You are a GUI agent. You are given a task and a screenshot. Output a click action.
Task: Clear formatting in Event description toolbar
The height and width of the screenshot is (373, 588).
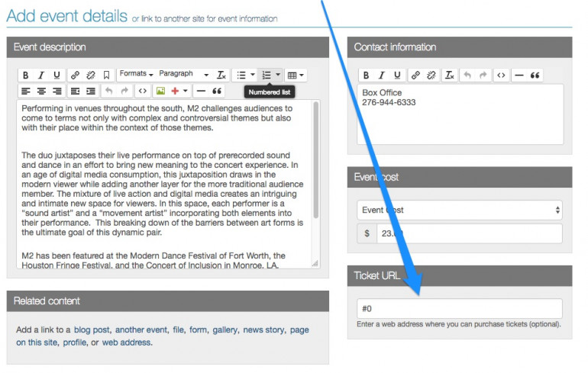tap(221, 76)
